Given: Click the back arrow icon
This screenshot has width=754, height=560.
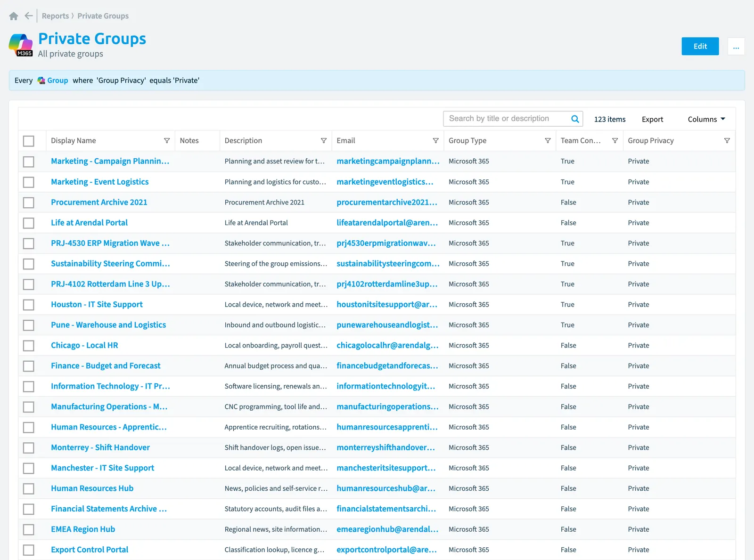Looking at the screenshot, I should click(29, 16).
